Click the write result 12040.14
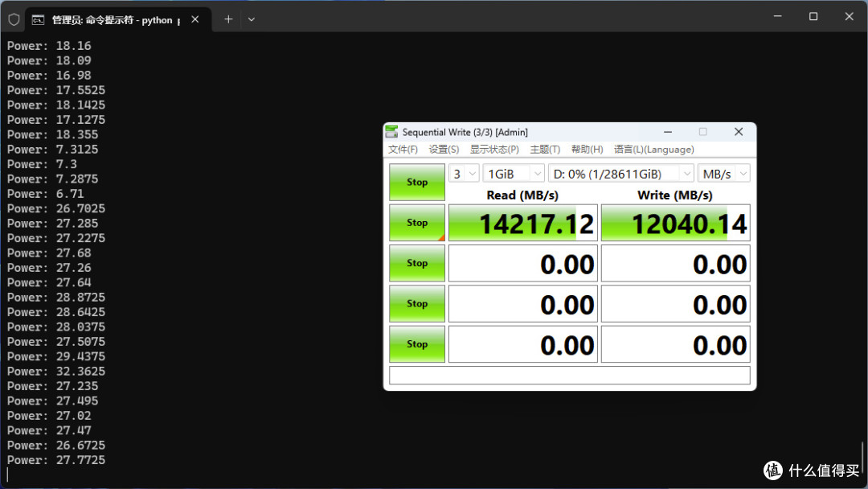This screenshot has height=489, width=868. pyautogui.click(x=676, y=223)
